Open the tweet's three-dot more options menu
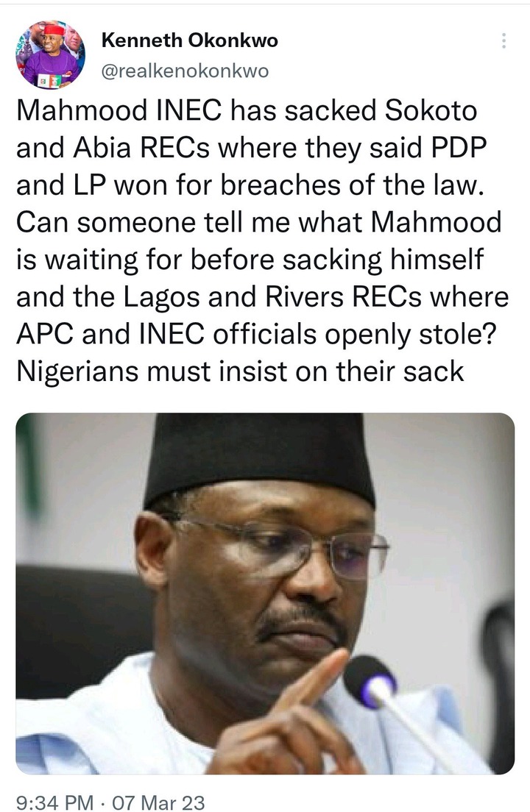The height and width of the screenshot is (812, 530). point(504,41)
